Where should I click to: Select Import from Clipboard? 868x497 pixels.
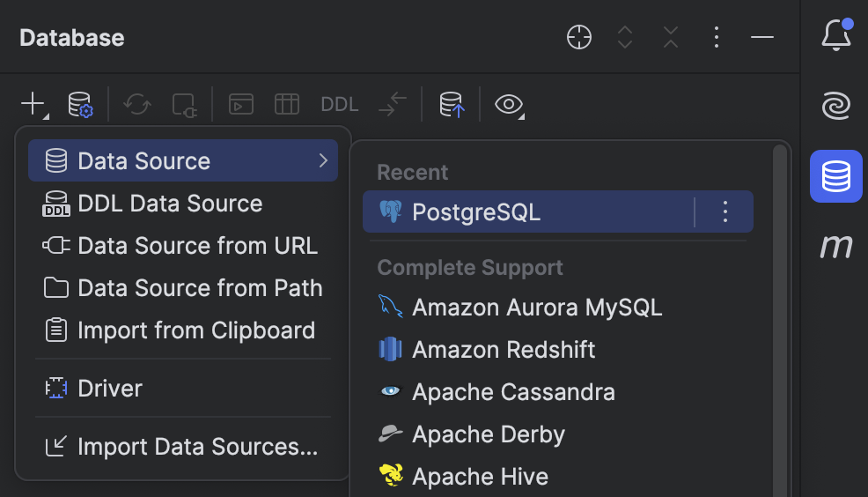183,330
